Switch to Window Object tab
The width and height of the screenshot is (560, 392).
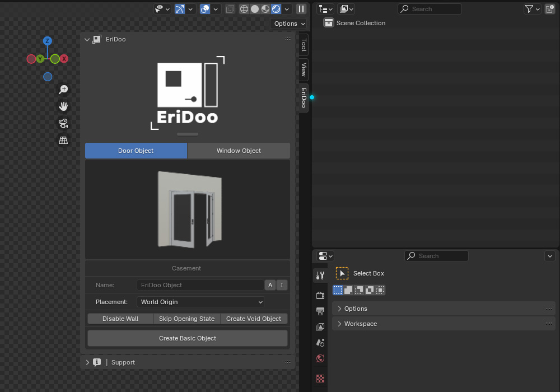click(x=239, y=151)
